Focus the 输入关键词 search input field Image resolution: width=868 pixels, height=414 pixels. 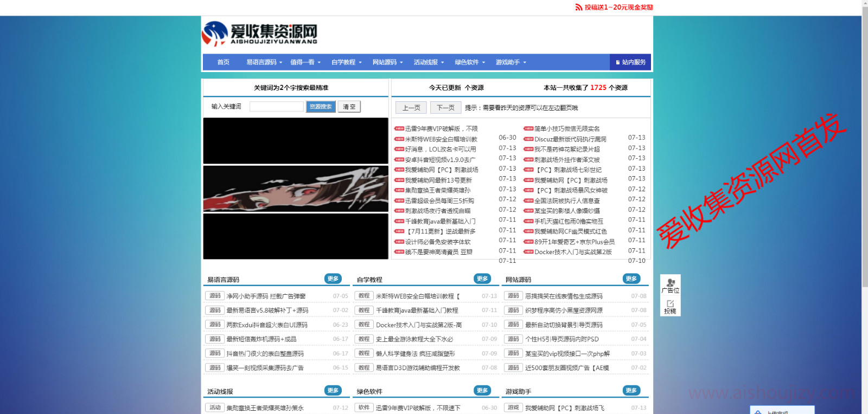pos(276,107)
